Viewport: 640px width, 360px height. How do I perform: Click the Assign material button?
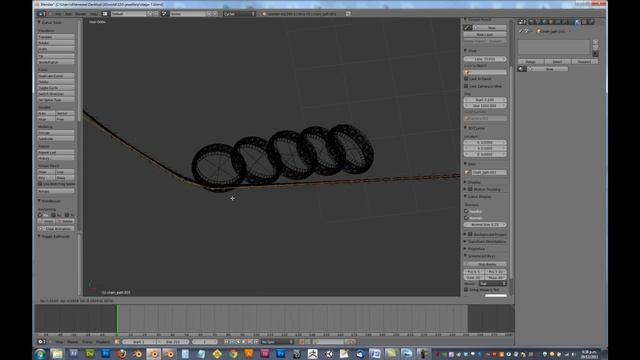click(531, 62)
